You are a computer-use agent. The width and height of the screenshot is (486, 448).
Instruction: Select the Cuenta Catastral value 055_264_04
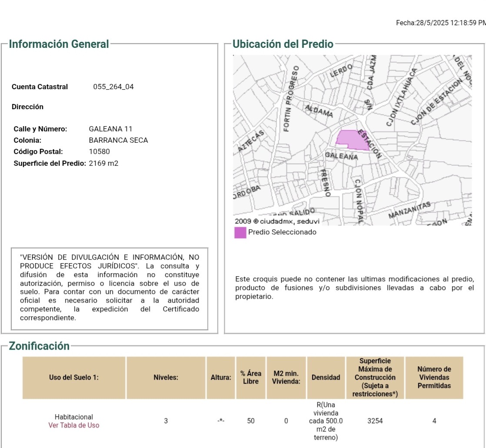click(113, 87)
